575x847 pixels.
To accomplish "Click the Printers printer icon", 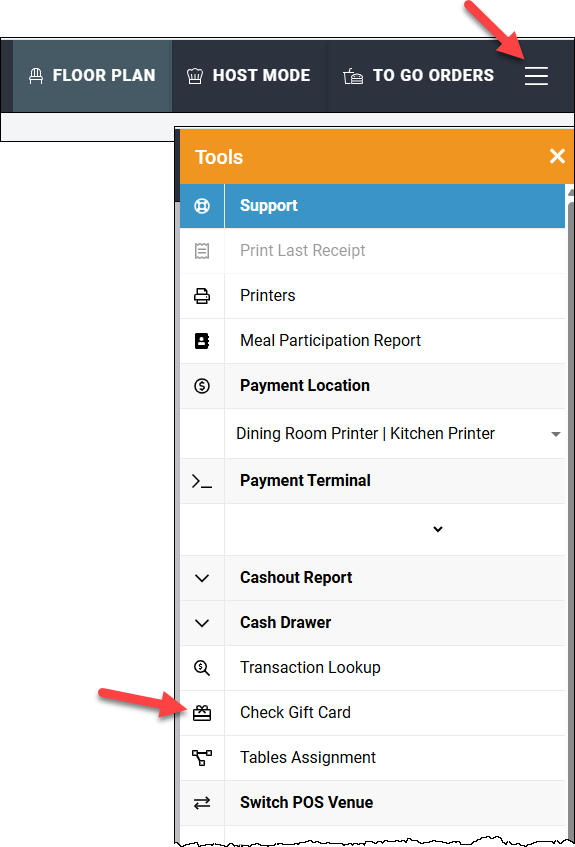I will coord(202,296).
